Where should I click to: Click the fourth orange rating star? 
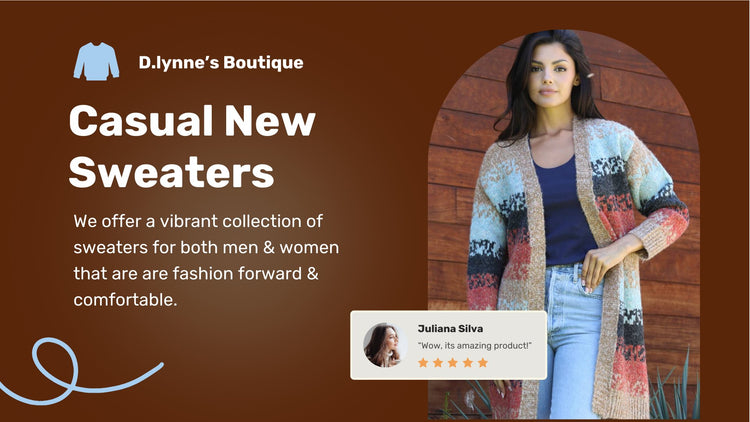pyautogui.click(x=468, y=363)
